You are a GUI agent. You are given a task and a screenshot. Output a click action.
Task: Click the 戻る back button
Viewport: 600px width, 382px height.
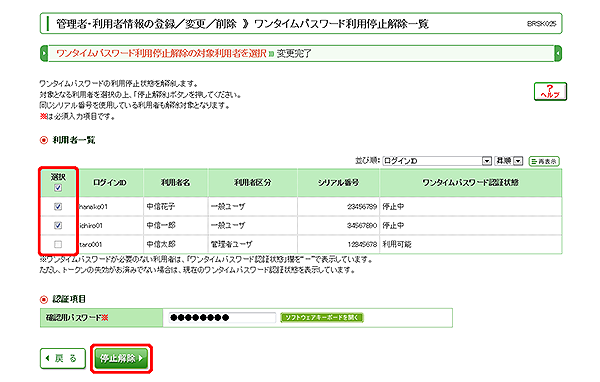(x=63, y=358)
